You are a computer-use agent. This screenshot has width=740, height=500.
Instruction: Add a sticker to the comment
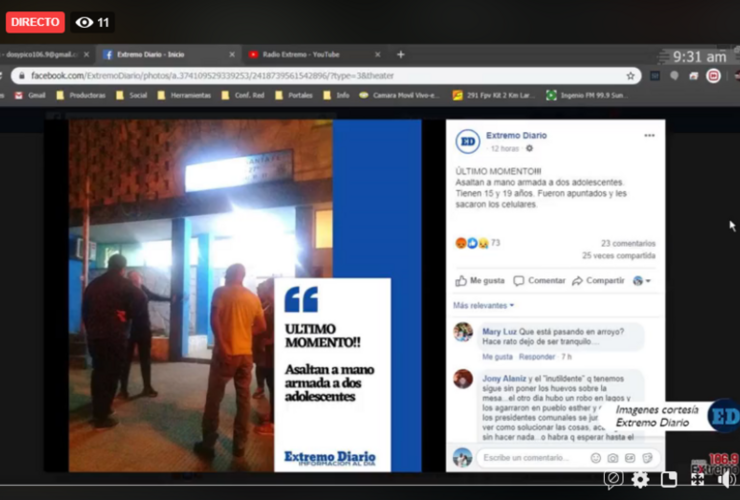point(648,458)
